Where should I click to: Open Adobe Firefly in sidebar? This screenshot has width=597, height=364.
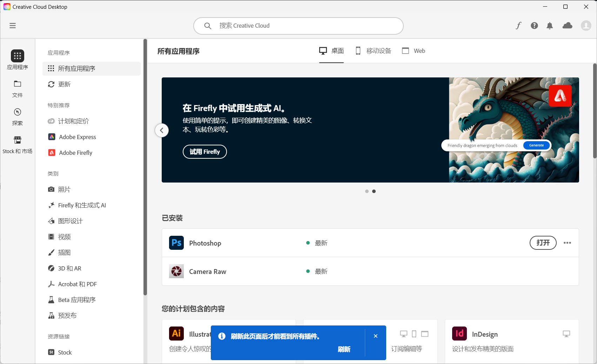click(92, 153)
